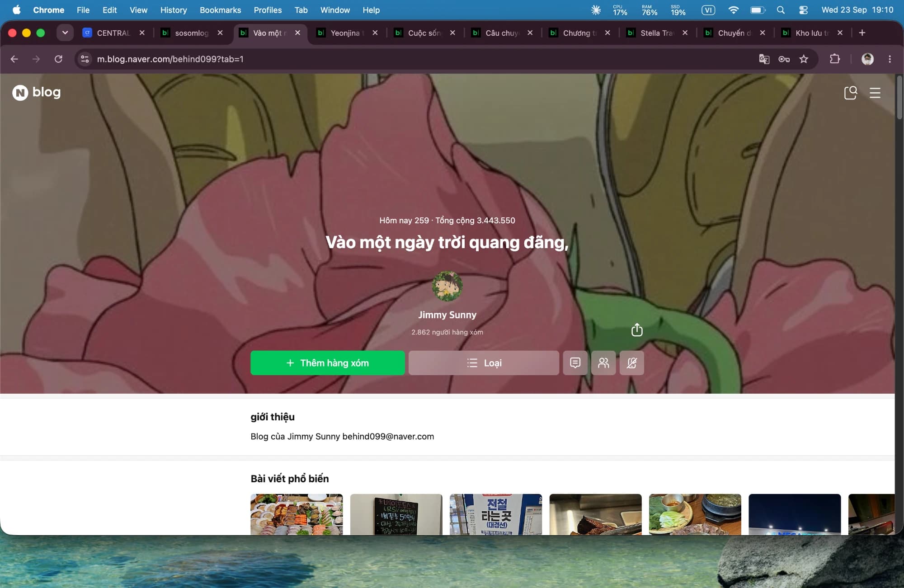Open the seafood platter popular post thumbnail
904x588 pixels.
tap(297, 514)
